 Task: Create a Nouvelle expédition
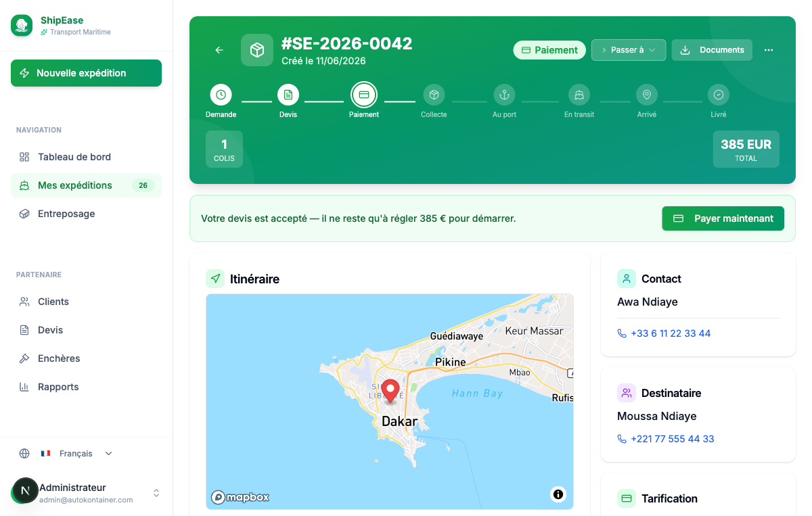pyautogui.click(x=86, y=73)
